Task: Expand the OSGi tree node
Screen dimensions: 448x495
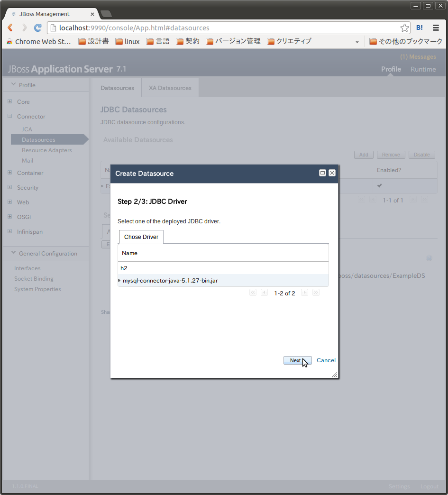Action: (x=10, y=217)
